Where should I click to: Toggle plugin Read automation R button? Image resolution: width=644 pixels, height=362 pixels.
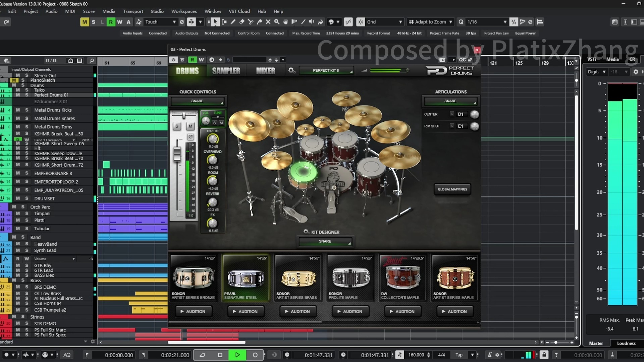coord(192,60)
